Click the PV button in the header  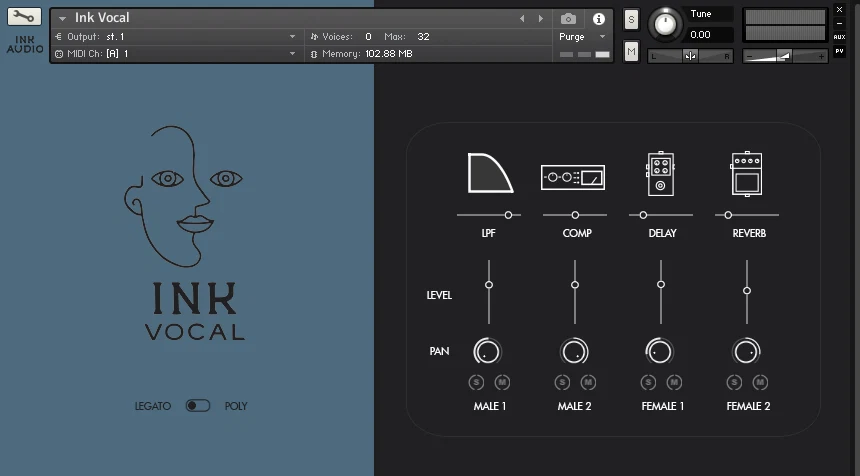point(839,51)
